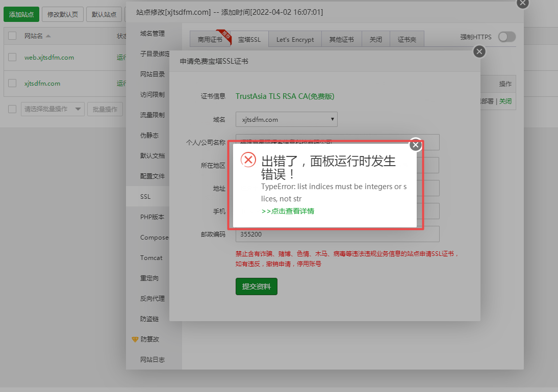The image size is (558, 392).
Task: Open 流量限制 in the sidebar
Action: pos(153,115)
